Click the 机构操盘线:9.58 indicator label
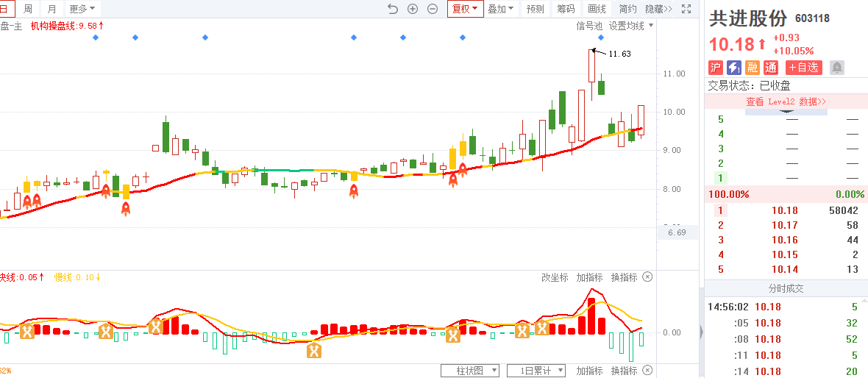868x378 pixels. tap(68, 26)
